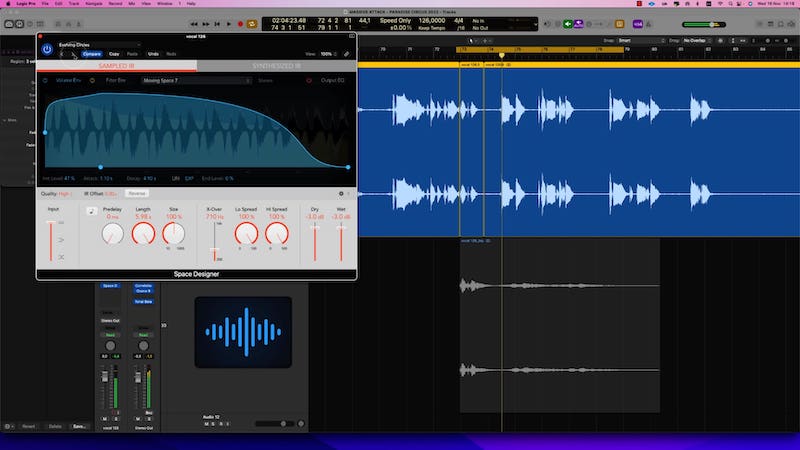This screenshot has height=450, width=800.
Task: Switch to the Sampled IR tab
Action: click(x=117, y=66)
